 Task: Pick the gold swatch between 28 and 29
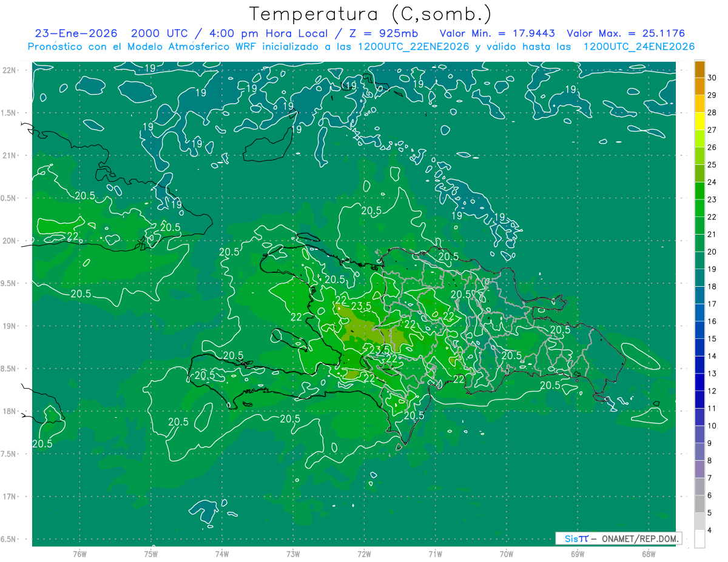[x=699, y=104]
